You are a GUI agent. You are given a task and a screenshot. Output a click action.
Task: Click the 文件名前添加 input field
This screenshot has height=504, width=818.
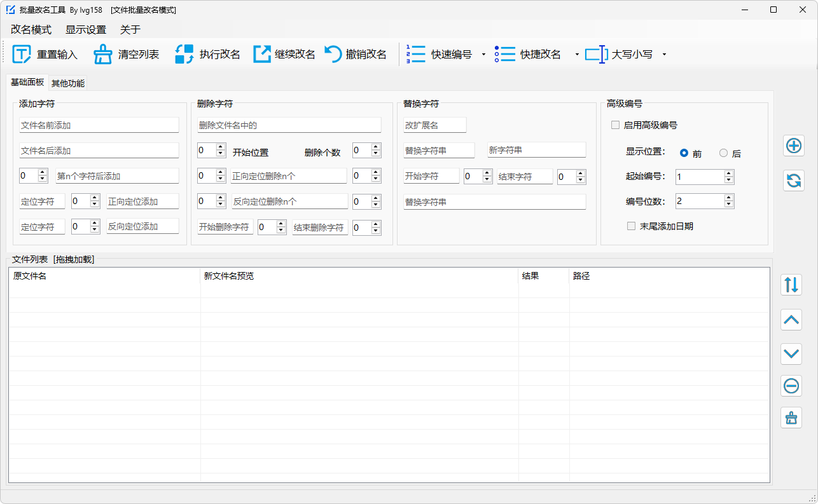point(99,125)
